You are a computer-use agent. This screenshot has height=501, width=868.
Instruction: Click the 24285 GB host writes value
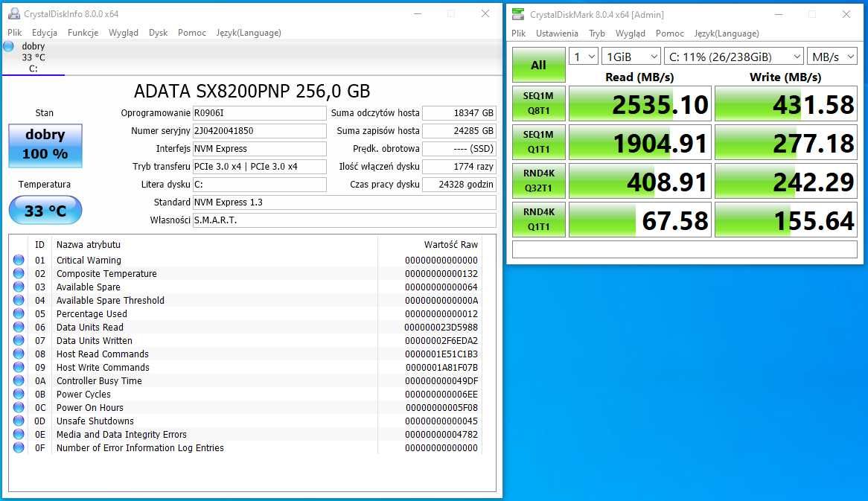(x=459, y=131)
